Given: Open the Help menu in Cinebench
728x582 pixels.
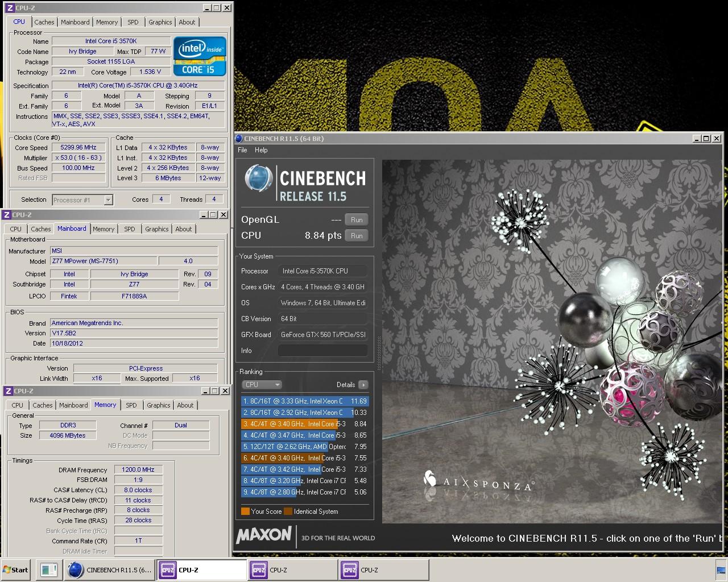Looking at the screenshot, I should point(261,150).
